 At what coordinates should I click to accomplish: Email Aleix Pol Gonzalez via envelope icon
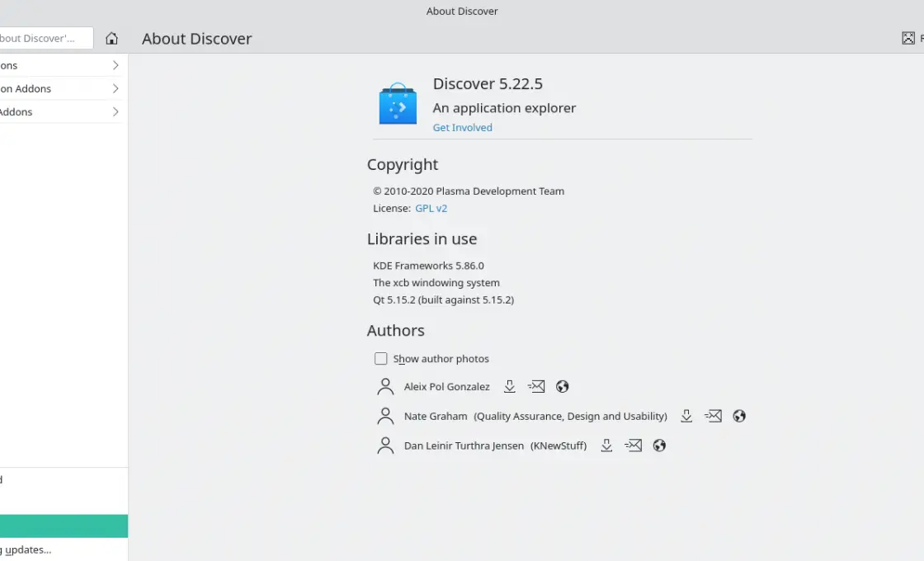click(536, 387)
